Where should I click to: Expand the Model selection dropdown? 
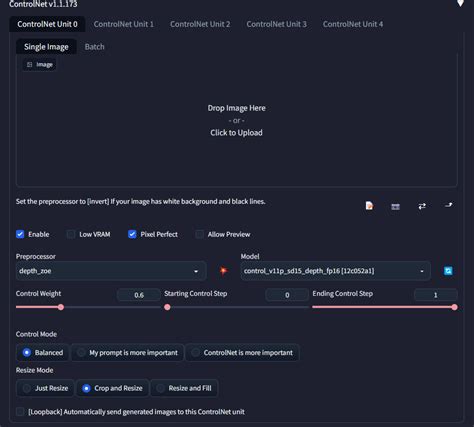[335, 271]
